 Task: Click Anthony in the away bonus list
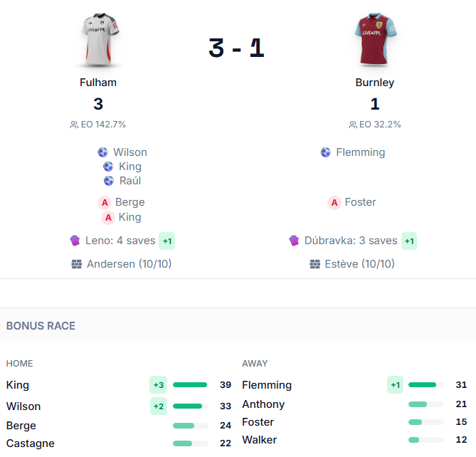[x=263, y=404]
